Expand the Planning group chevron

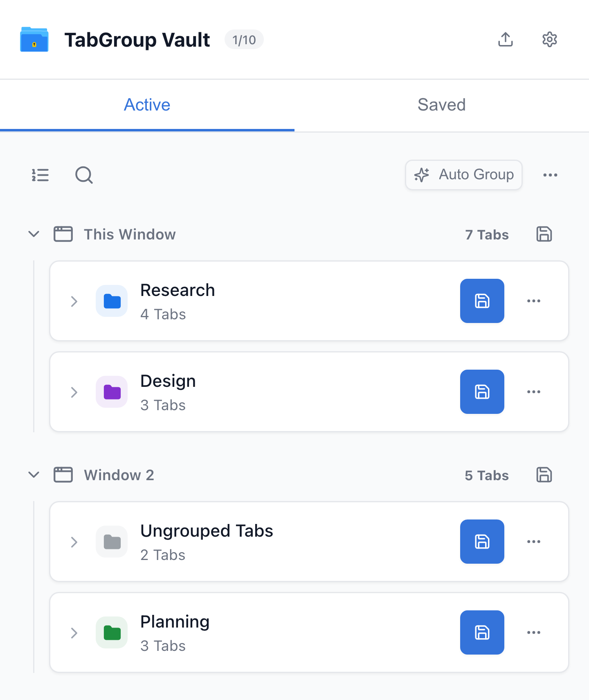[x=74, y=633]
